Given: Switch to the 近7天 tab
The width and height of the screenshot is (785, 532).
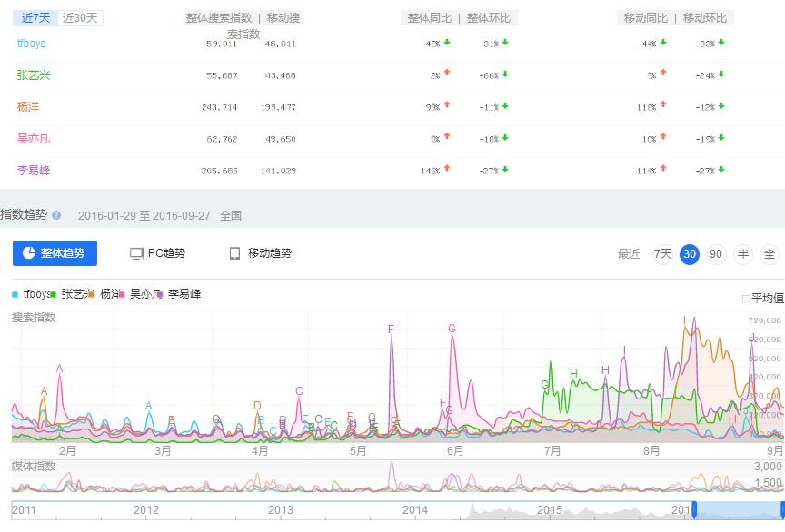Looking at the screenshot, I should coord(35,18).
